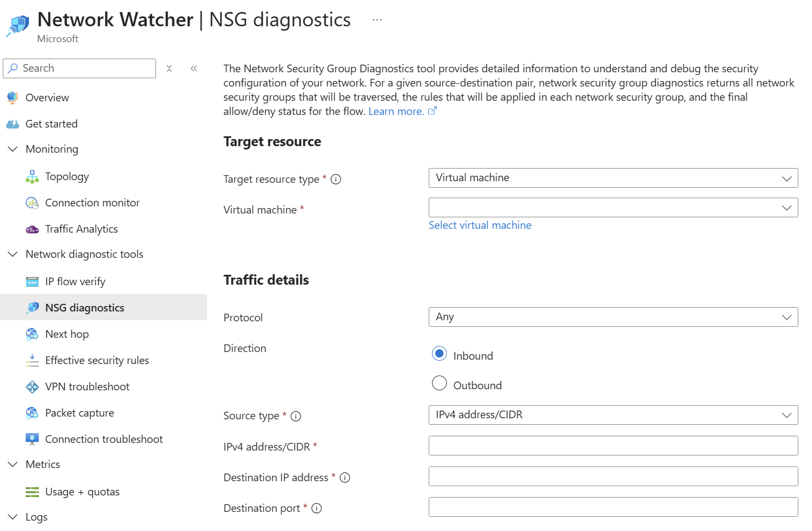812x531 pixels.
Task: Select the Outbound direction radio button
Action: click(439, 383)
